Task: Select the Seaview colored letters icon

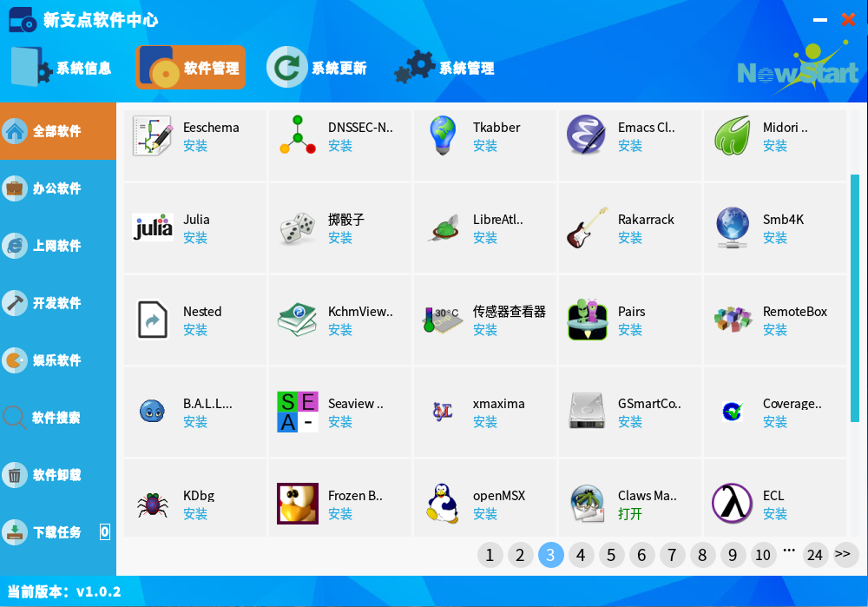Action: pyautogui.click(x=298, y=412)
